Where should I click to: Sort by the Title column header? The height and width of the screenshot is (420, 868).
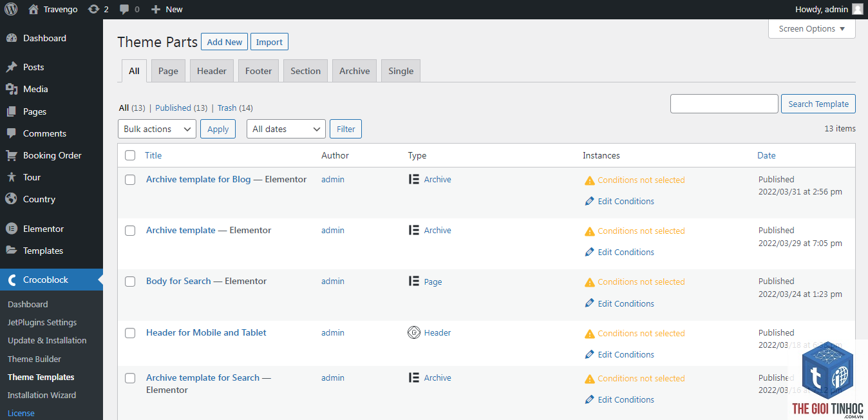153,155
